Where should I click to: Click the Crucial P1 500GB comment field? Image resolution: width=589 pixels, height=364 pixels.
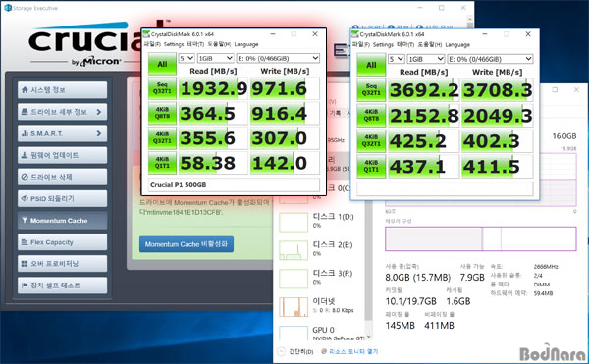(x=234, y=185)
